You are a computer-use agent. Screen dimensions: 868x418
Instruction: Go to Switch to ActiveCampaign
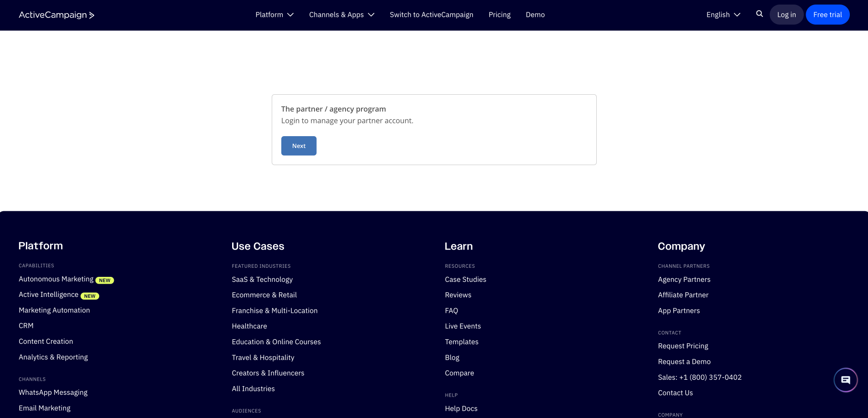[x=431, y=15]
